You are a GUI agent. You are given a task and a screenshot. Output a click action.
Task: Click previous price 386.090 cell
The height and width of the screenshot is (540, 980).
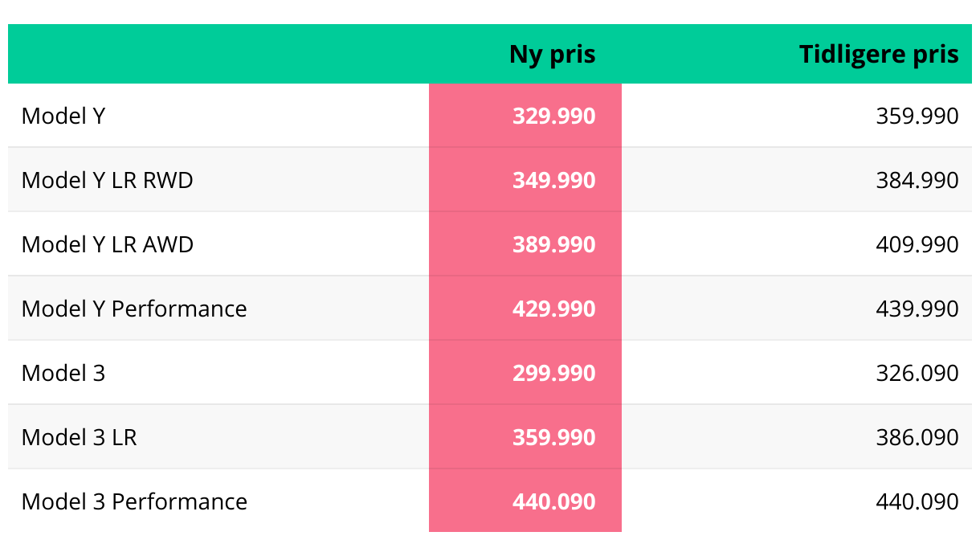[x=917, y=437]
